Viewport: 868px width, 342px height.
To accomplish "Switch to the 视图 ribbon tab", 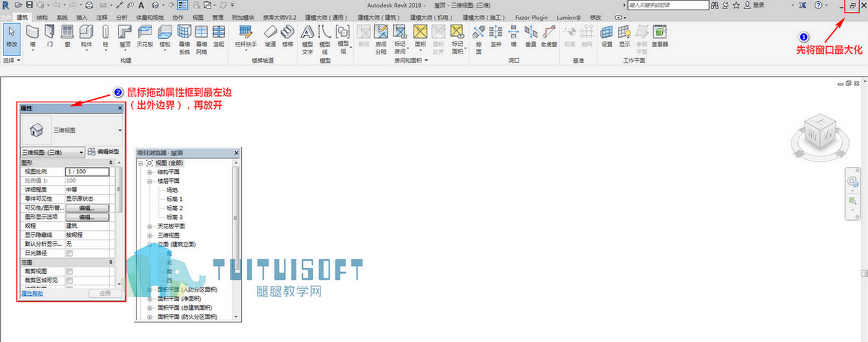I will point(198,17).
